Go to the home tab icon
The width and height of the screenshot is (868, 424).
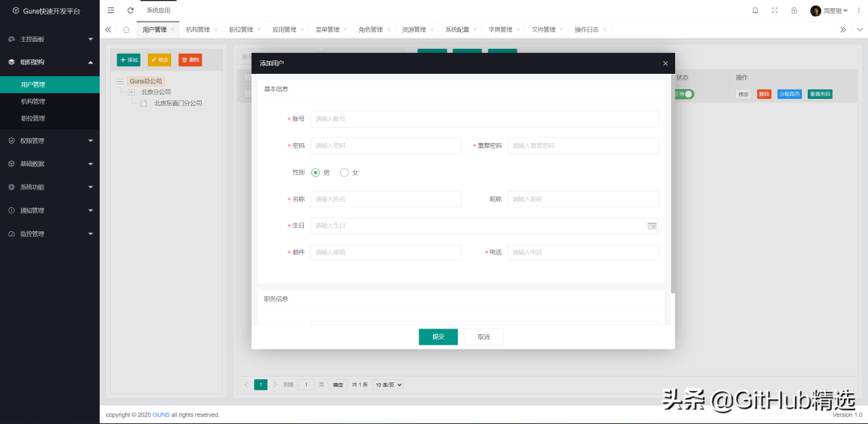pyautogui.click(x=126, y=30)
